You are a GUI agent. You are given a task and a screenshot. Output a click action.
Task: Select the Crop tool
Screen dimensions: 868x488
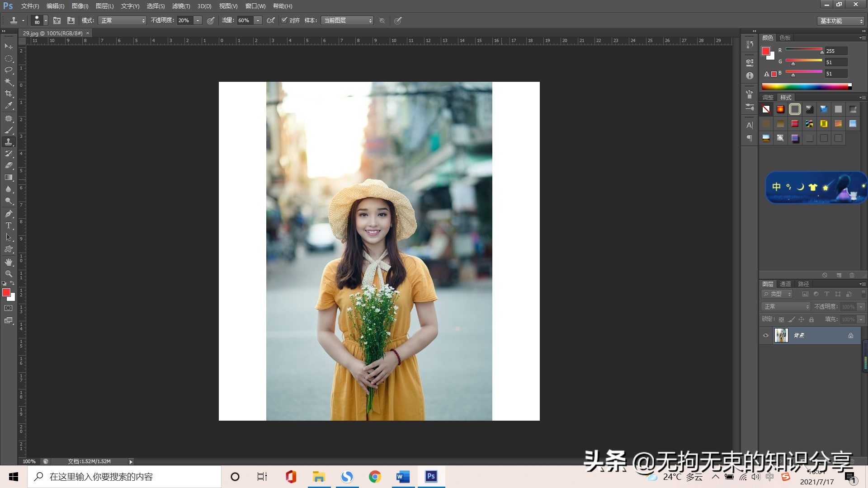[9, 94]
